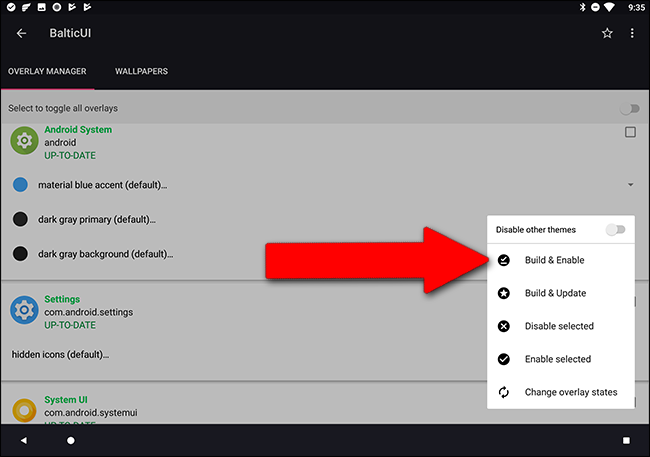Tap the BalticUI title text
The width and height of the screenshot is (650, 457).
pos(70,33)
